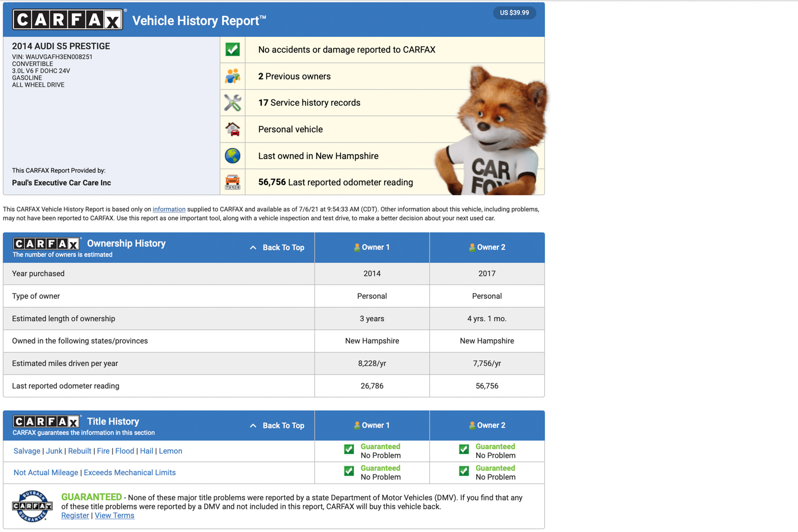Click the US $39.99 price badge
798x532 pixels.
pyautogui.click(x=514, y=13)
